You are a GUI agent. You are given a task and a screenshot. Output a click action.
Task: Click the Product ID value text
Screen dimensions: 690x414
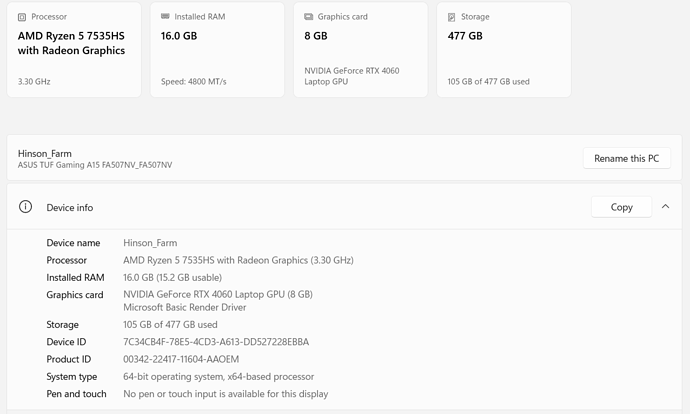coord(181,359)
